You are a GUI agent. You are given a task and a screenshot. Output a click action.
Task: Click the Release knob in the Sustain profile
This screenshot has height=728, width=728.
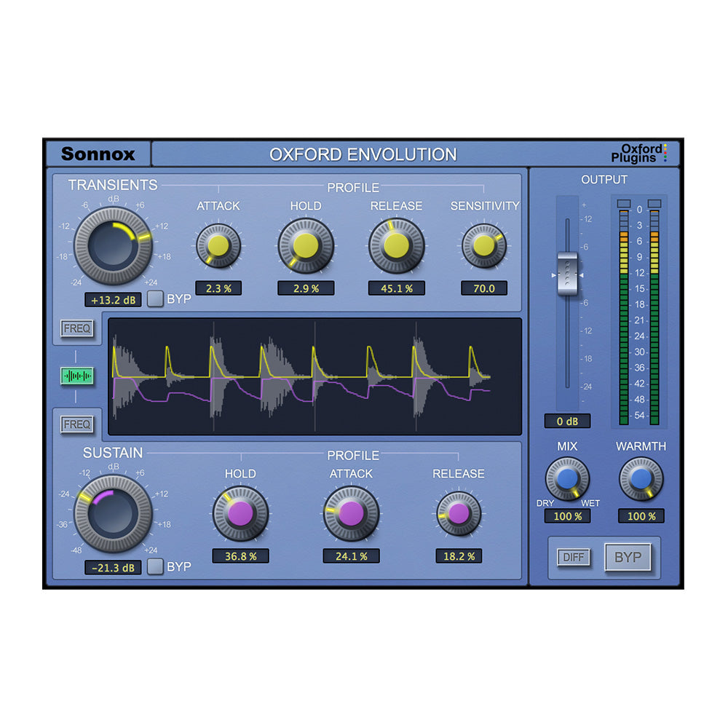pos(460,514)
